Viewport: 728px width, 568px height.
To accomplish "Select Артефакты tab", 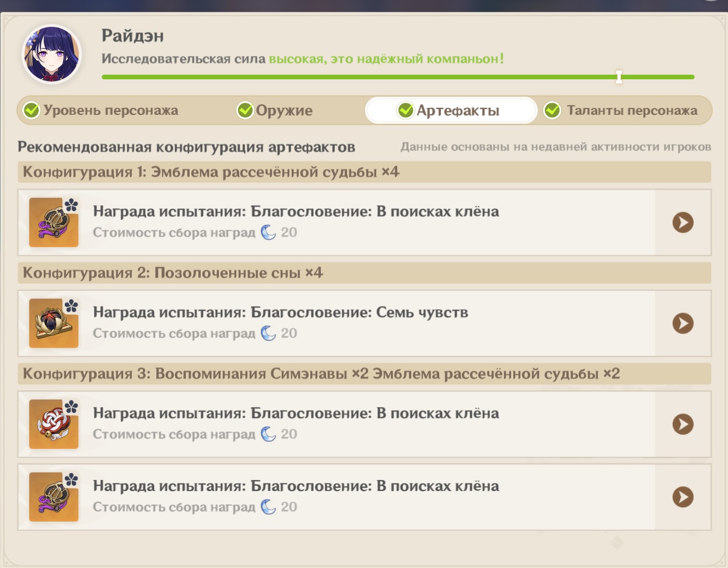I will (x=451, y=110).
